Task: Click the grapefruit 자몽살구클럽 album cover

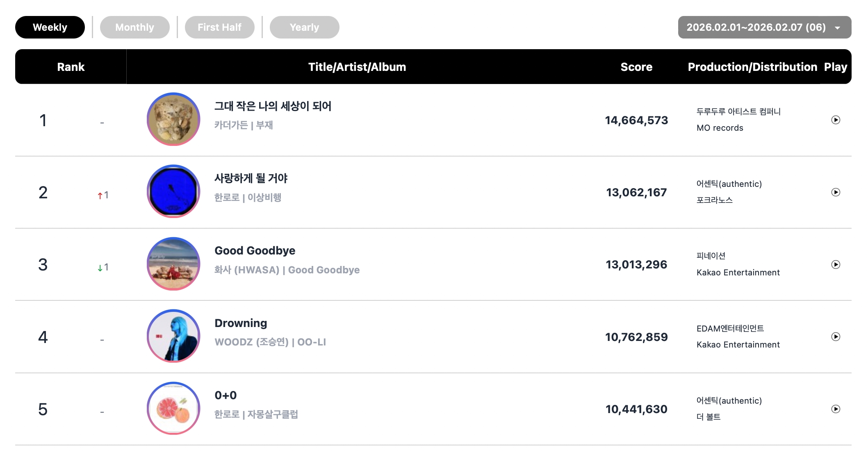Action: (x=173, y=408)
